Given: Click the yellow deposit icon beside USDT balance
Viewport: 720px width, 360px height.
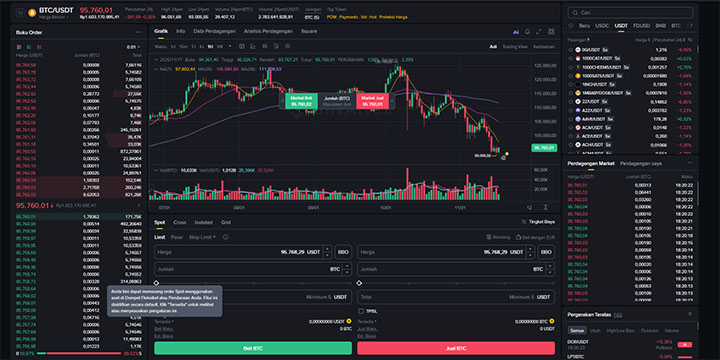Looking at the screenshot, I should 349,321.
